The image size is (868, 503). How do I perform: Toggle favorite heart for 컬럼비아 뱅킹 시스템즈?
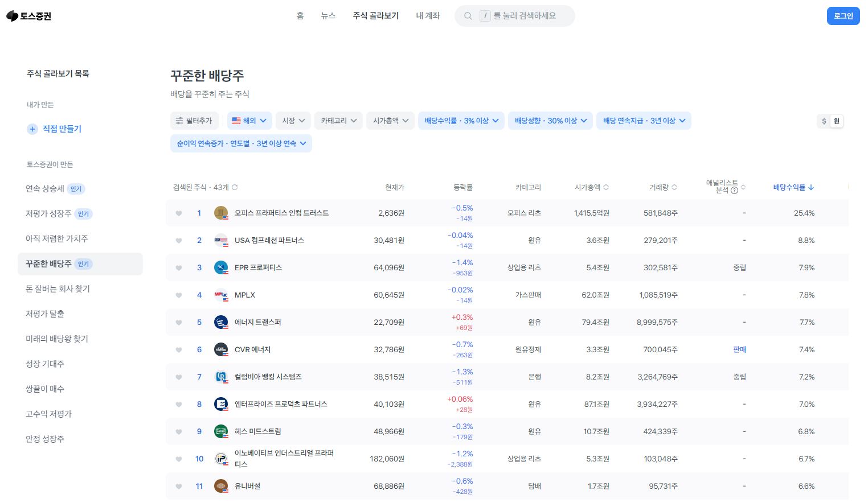click(x=179, y=377)
